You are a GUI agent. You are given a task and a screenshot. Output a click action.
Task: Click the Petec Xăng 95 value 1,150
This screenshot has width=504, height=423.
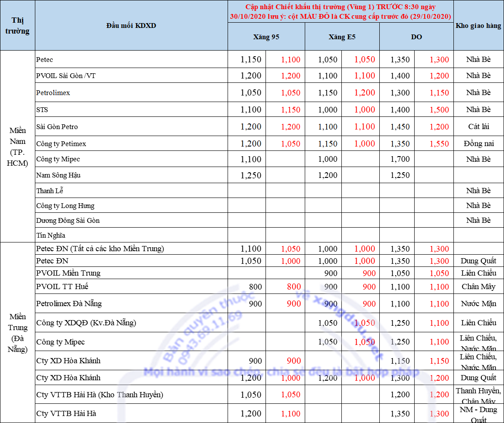[x=247, y=59]
